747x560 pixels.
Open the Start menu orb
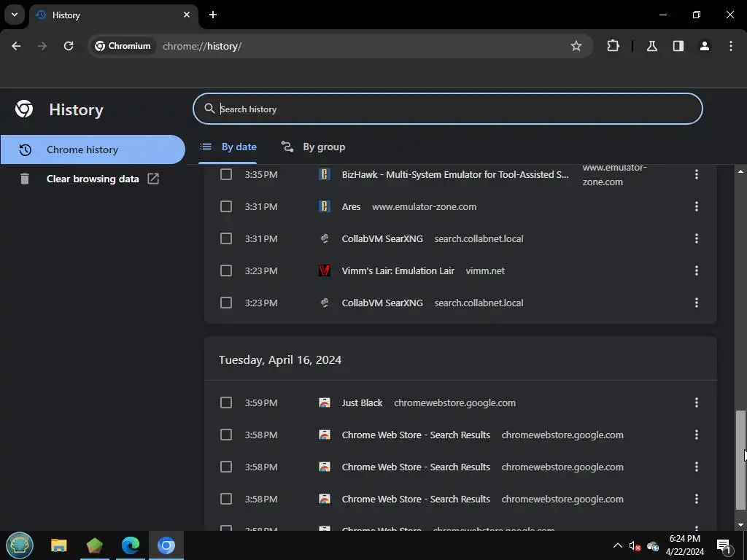point(20,545)
